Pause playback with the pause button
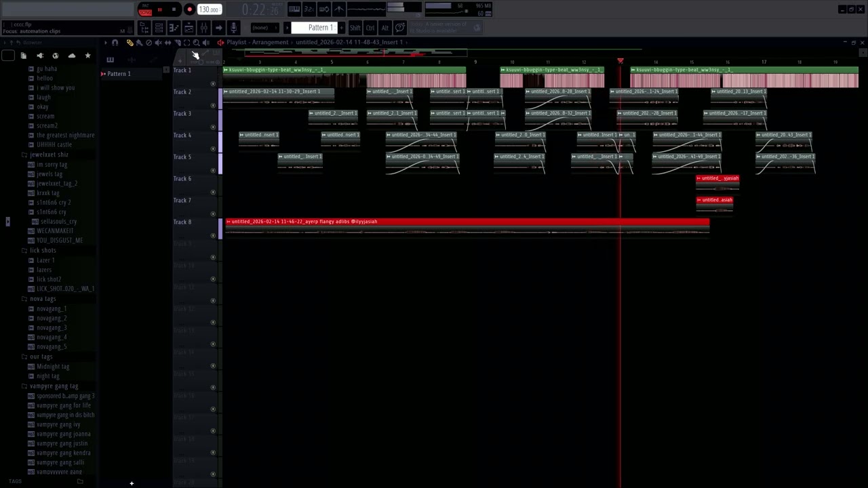 coord(160,9)
